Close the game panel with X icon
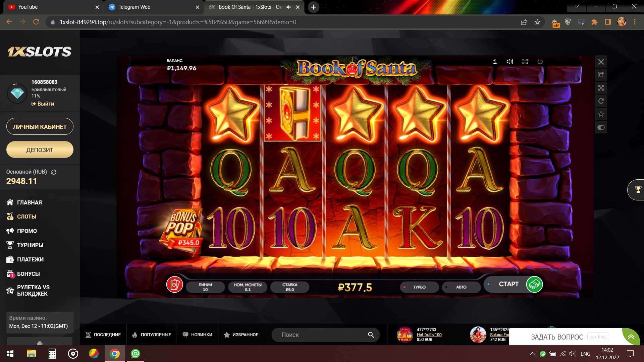 coord(601,62)
